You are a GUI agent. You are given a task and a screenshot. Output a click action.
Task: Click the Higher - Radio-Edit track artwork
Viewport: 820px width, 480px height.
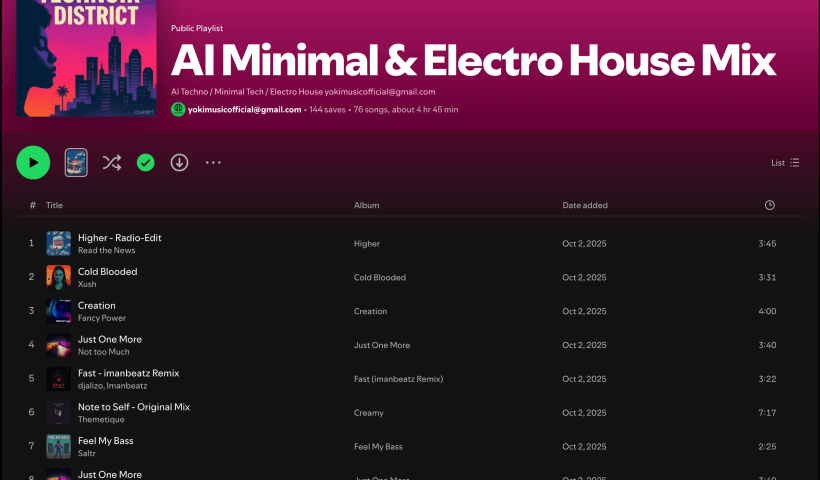coord(58,243)
